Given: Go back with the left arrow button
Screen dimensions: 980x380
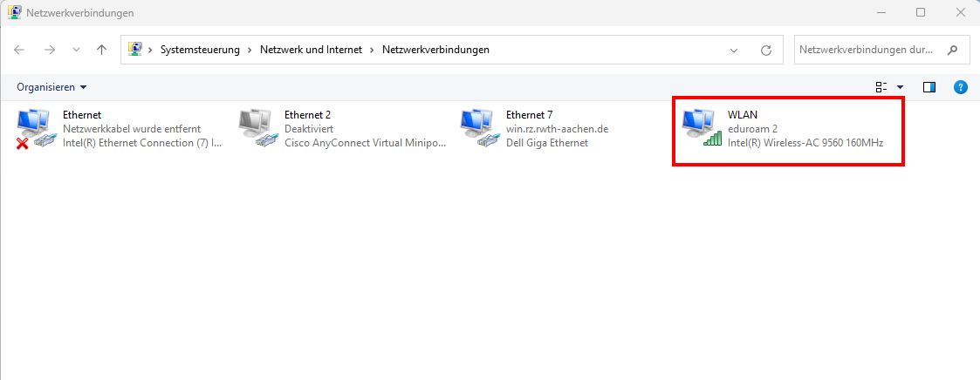Looking at the screenshot, I should point(19,50).
